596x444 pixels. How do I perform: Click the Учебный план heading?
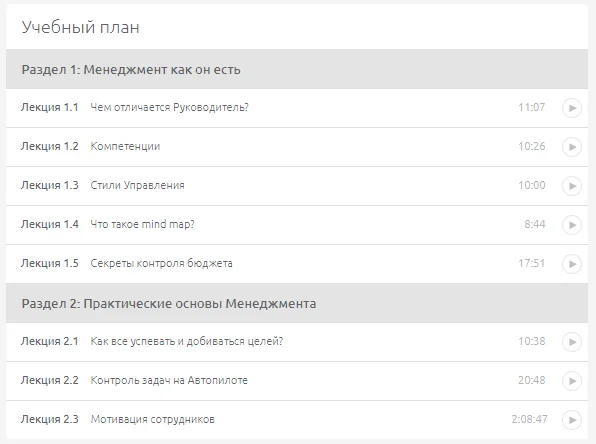pos(81,27)
